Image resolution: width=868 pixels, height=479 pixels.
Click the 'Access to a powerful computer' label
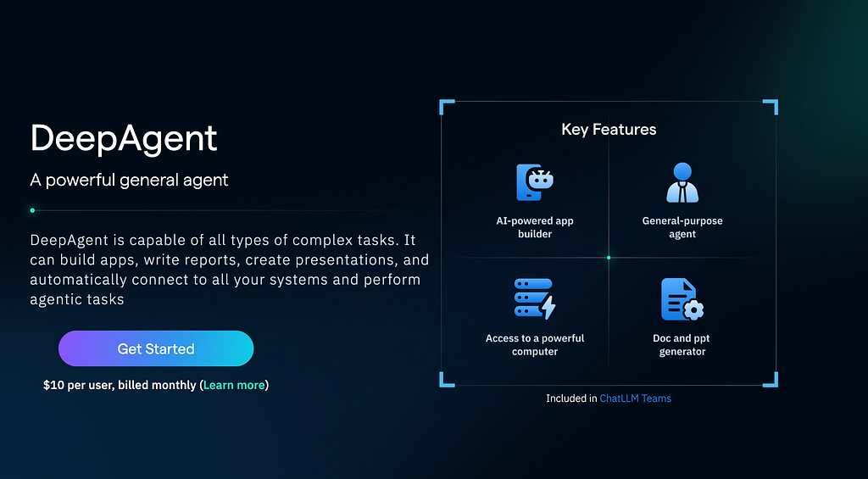point(535,344)
